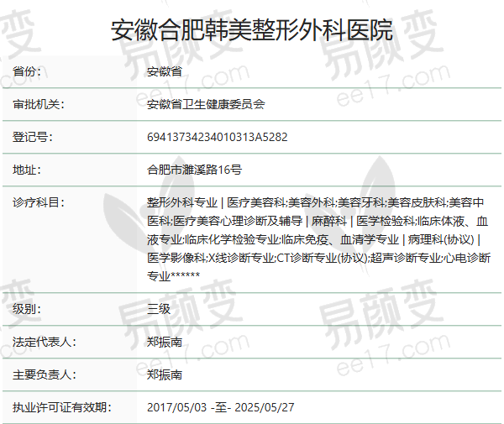This screenshot has height=424, width=504.
Task: Select the 地址 label
Action: 27,170
